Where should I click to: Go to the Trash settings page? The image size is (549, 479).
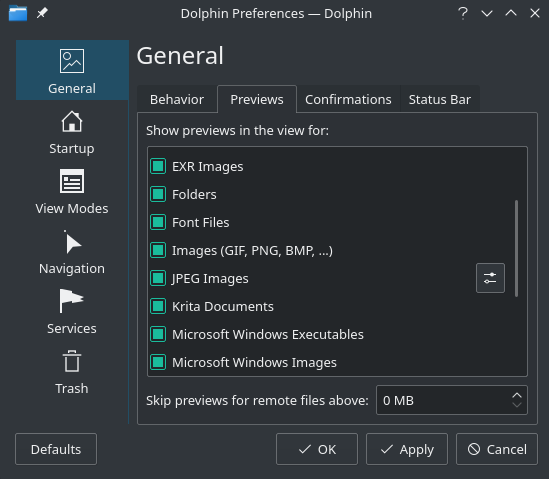(72, 373)
